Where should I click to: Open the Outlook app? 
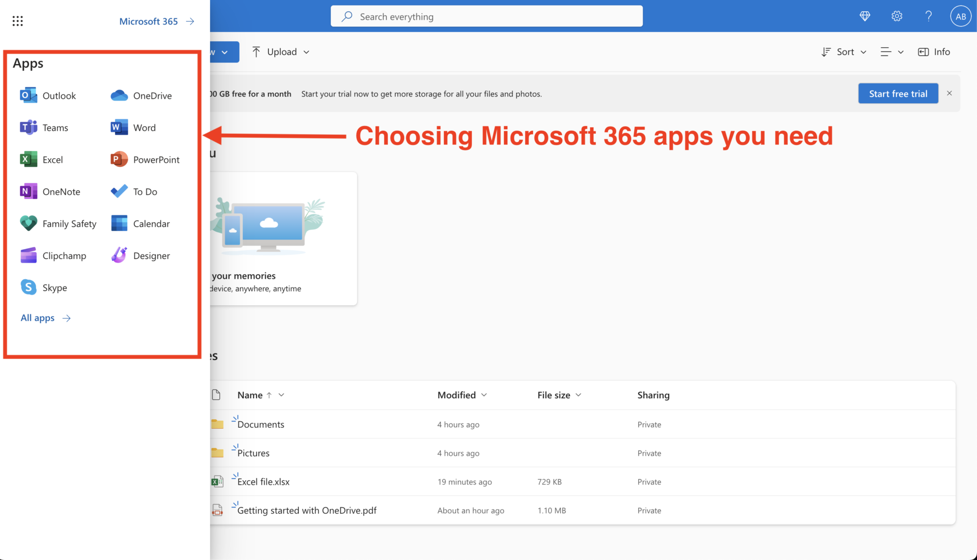click(60, 95)
